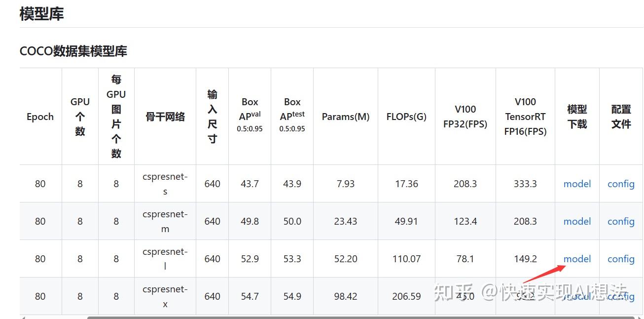
Task: Open the model link for cspresnet-m
Action: click(577, 221)
